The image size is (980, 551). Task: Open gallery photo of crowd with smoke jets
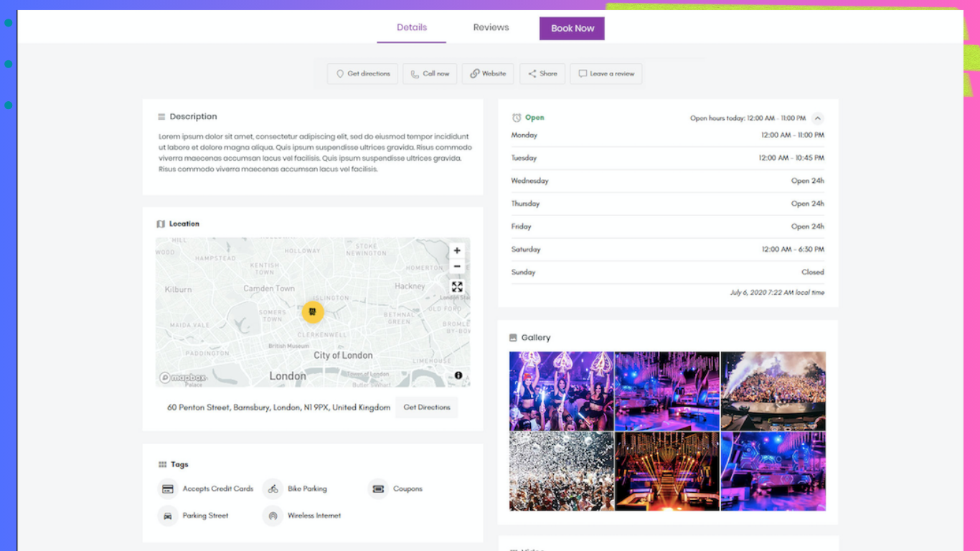(x=773, y=391)
